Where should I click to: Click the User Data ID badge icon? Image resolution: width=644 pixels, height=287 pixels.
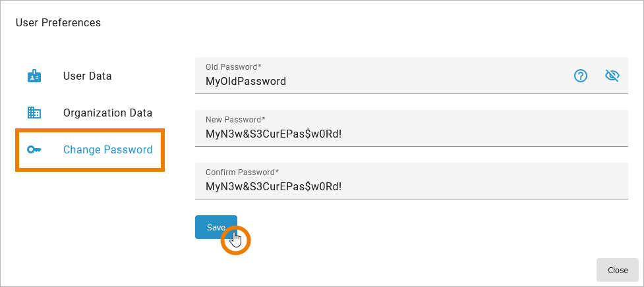pyautogui.click(x=34, y=76)
